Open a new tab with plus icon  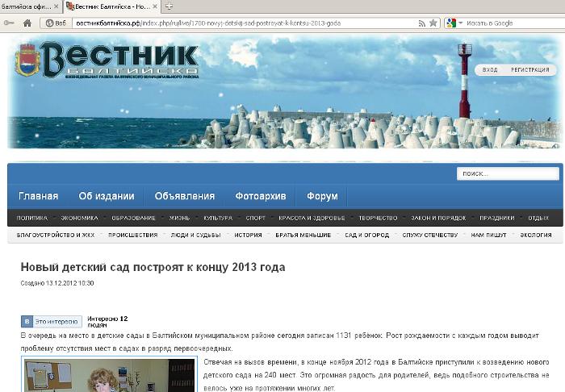[x=169, y=6]
